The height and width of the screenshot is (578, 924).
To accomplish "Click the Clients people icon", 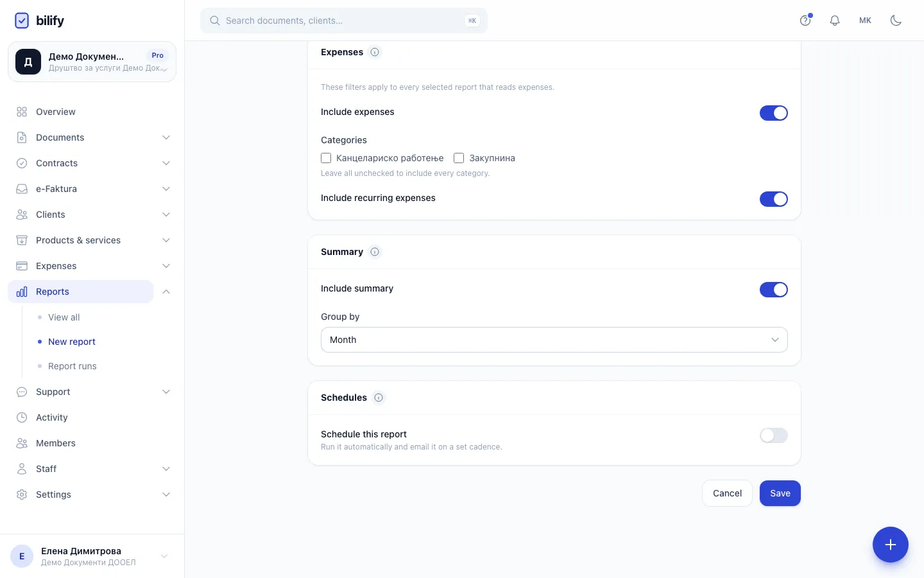I will (22, 215).
